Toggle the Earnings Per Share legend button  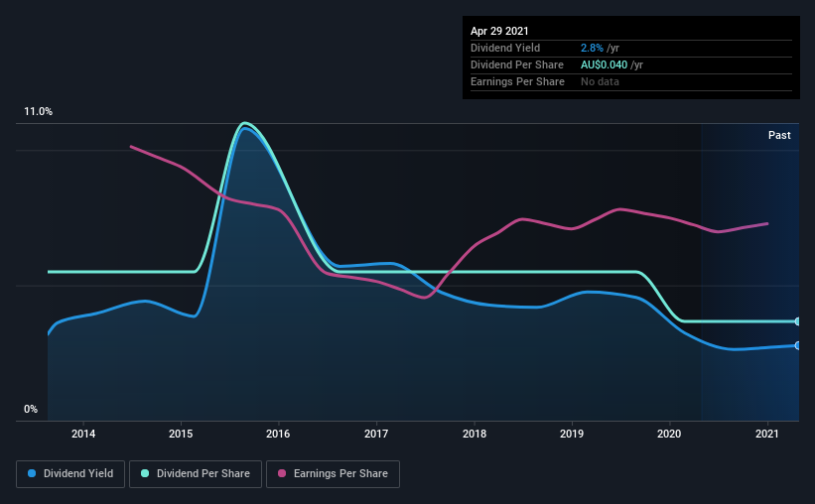(x=333, y=474)
